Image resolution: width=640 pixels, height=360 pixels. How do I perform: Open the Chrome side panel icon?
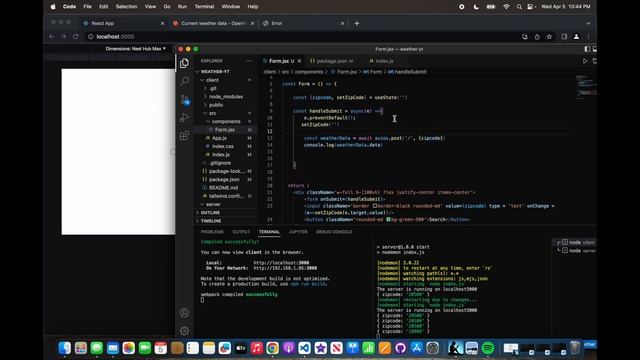pos(564,37)
